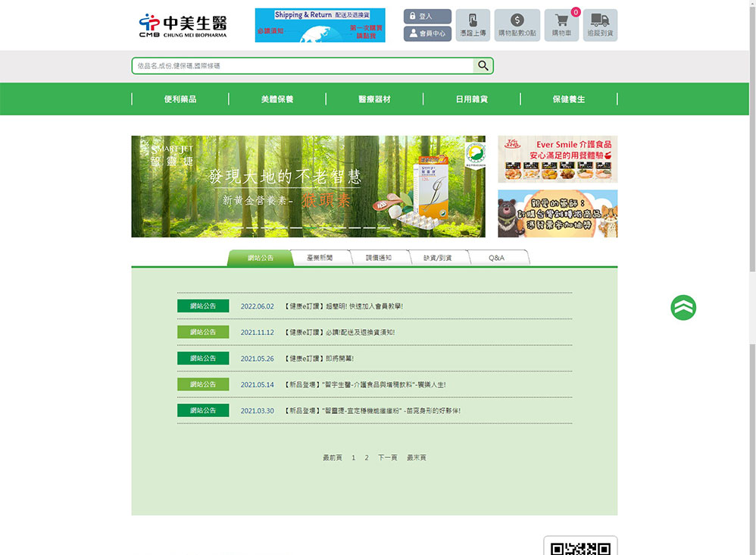Click the green back-to-top arrow button
The width and height of the screenshot is (756, 555).
tap(683, 307)
